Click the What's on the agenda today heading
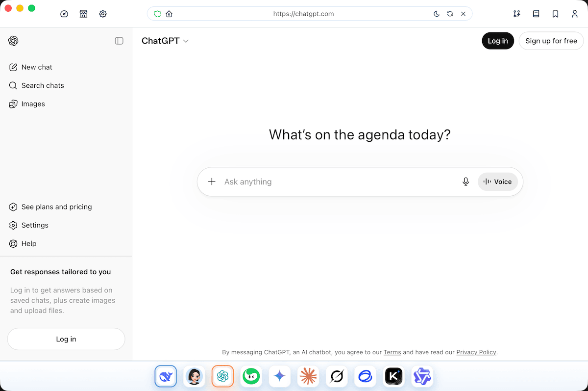The width and height of the screenshot is (588, 391). (360, 134)
